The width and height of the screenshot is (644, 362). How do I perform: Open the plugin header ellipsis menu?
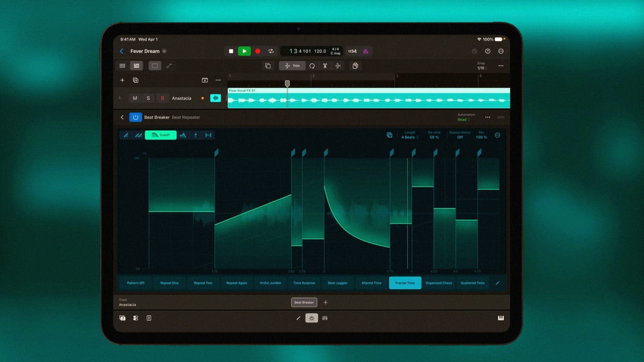tap(487, 117)
